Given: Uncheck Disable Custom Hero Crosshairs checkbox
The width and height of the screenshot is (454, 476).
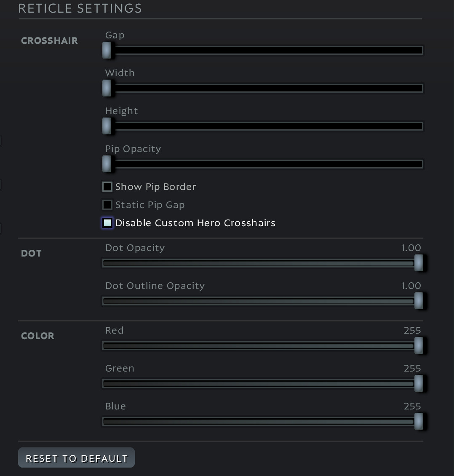Looking at the screenshot, I should coord(107,223).
